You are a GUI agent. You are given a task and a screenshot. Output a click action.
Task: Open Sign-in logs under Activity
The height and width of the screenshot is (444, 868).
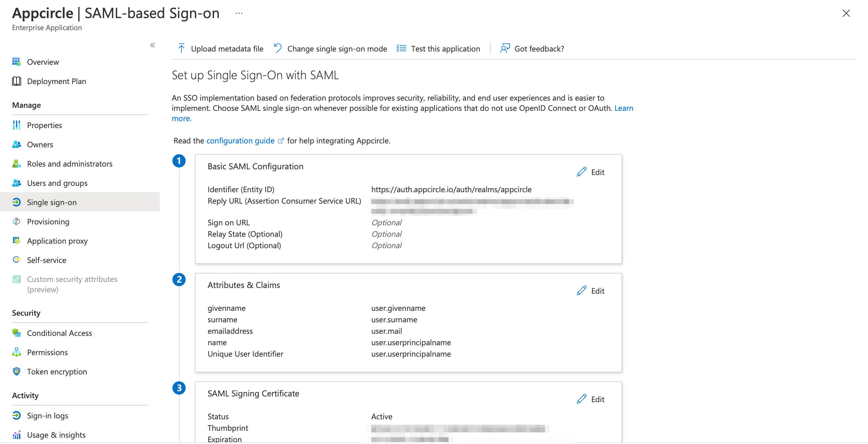click(x=48, y=415)
